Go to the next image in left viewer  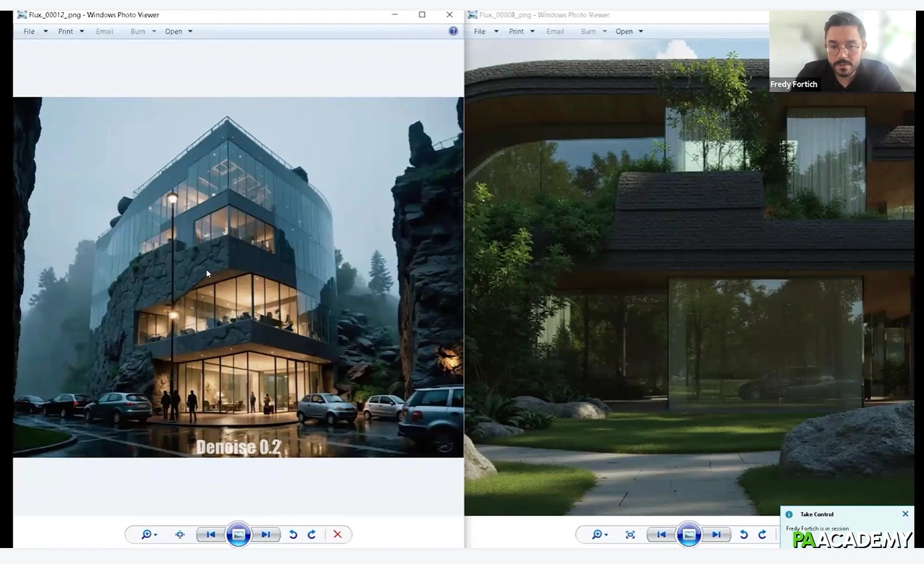[266, 534]
